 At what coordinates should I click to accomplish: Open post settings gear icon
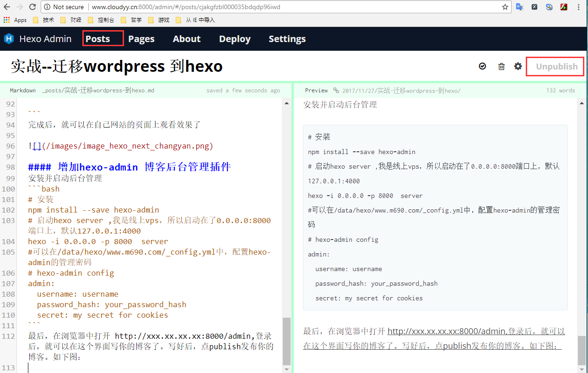pos(518,66)
